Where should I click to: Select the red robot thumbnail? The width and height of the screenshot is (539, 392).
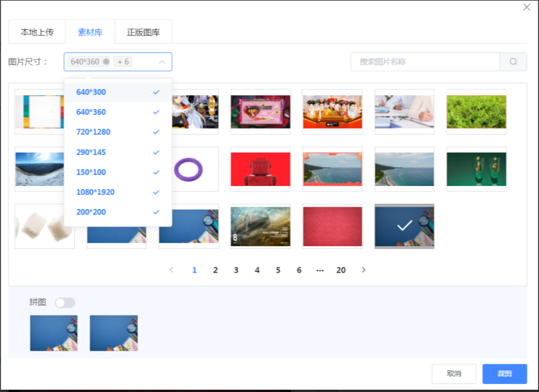pos(260,169)
